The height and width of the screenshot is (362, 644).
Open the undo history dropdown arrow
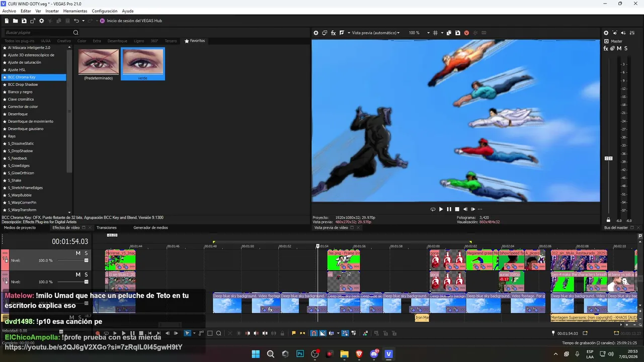[83, 21]
